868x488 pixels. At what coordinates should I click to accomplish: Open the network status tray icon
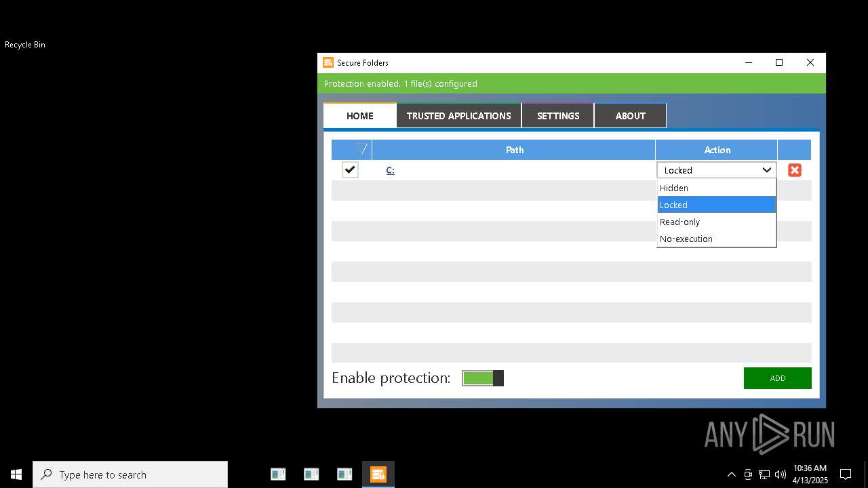(764, 474)
